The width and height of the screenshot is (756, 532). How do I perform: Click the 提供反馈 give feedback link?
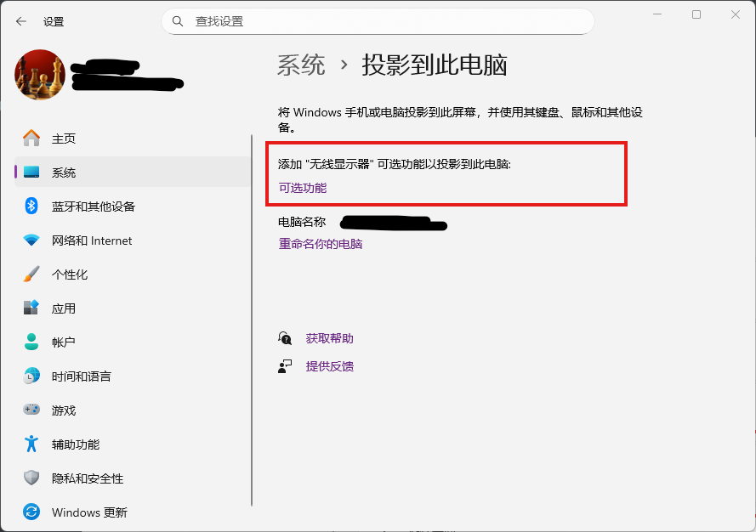(329, 366)
